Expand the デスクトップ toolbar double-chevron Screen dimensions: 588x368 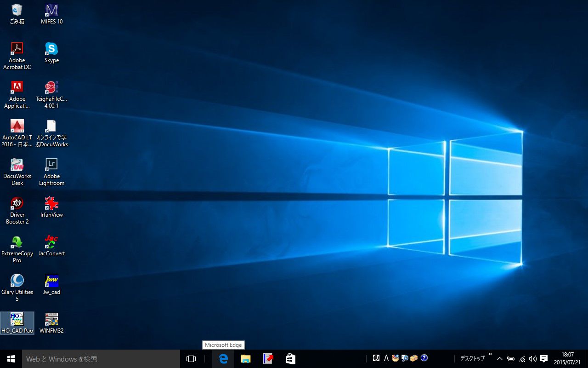pyautogui.click(x=490, y=354)
